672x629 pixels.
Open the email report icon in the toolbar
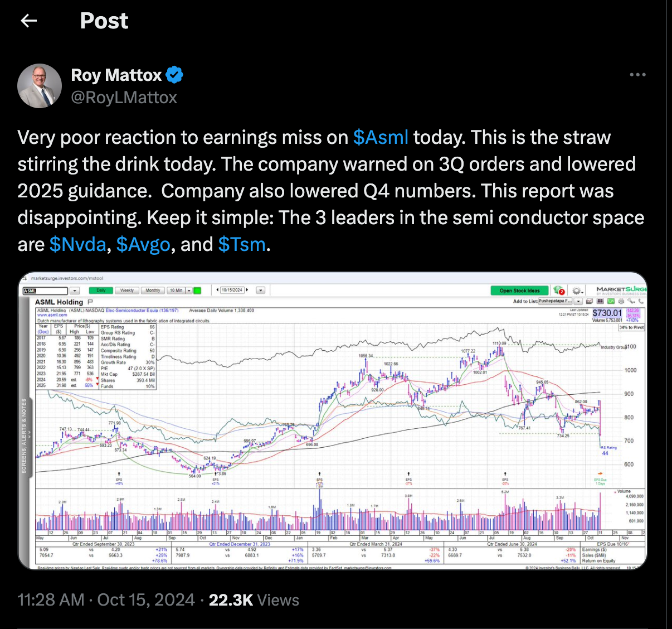pyautogui.click(x=590, y=301)
